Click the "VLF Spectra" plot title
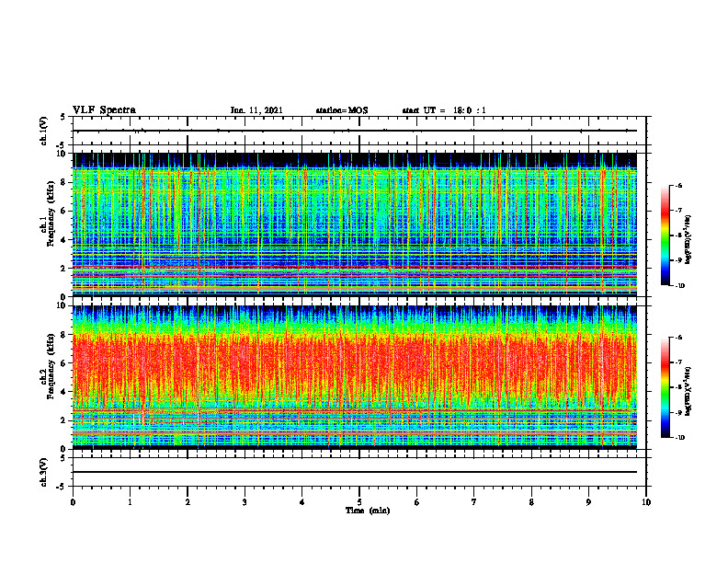Viewport: 728px width, 563px height. pos(104,110)
